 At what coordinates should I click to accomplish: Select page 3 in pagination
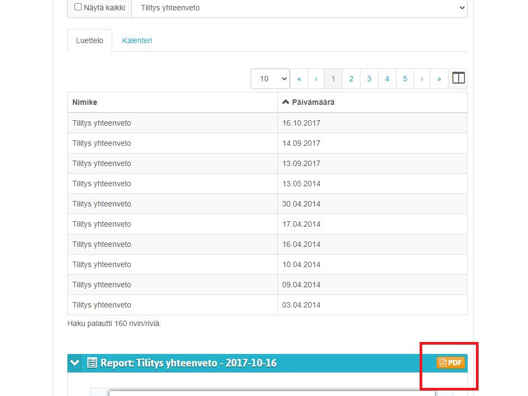369,79
